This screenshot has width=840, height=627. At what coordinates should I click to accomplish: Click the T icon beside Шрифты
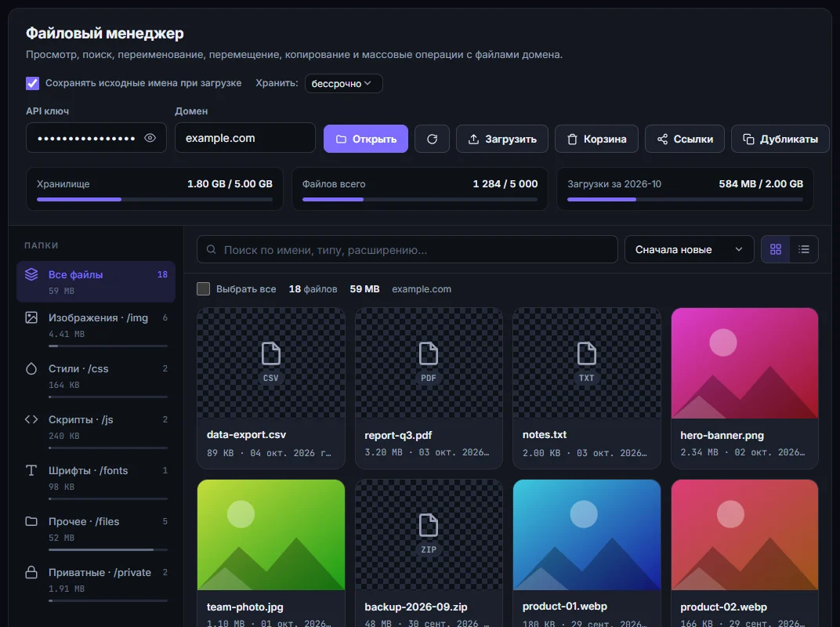coord(31,470)
